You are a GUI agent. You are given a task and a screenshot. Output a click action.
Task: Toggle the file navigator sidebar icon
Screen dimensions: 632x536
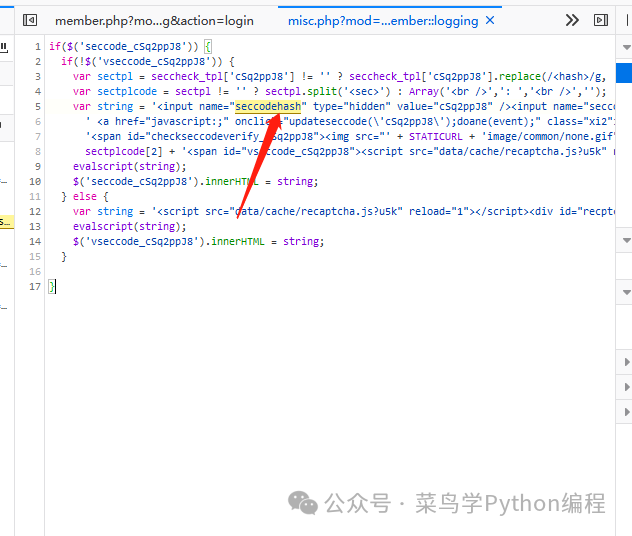tap(30, 20)
